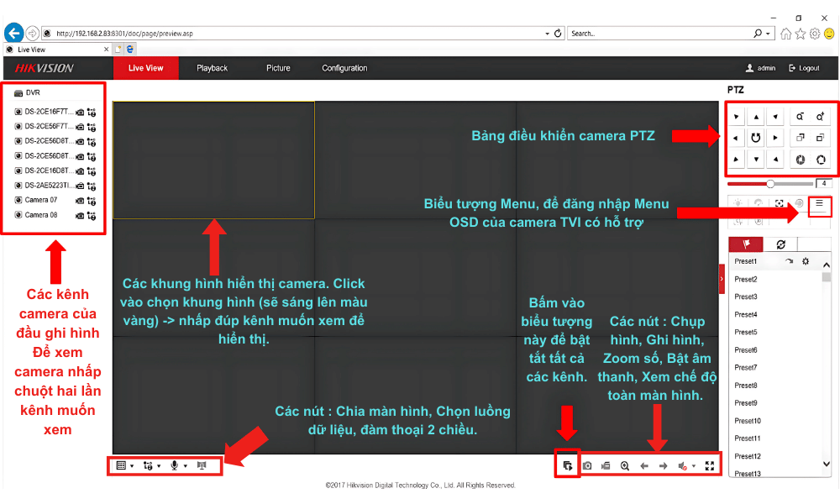The width and height of the screenshot is (840, 504).
Task: Open Preset1 settings gear
Action: click(806, 261)
